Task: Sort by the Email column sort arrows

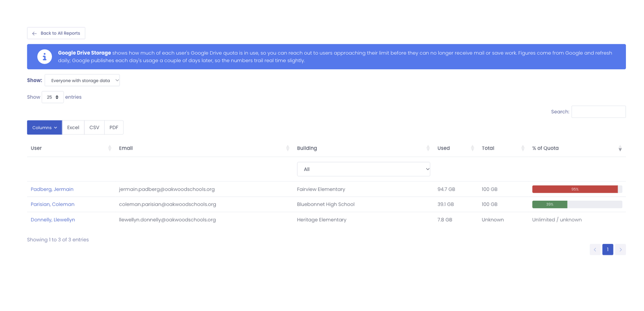Action: 287,148
